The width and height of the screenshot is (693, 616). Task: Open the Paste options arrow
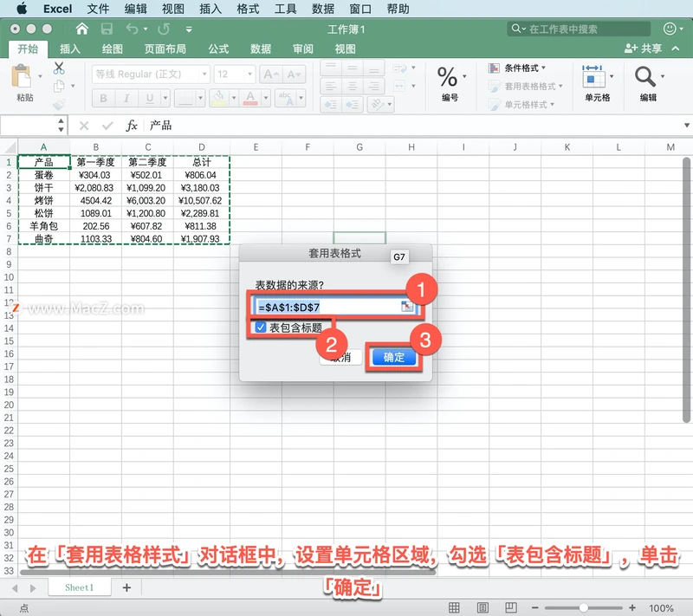[40, 76]
